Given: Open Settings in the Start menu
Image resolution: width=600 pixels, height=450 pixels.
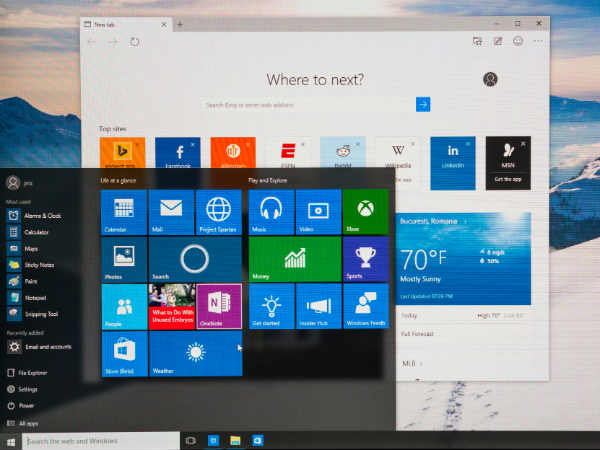Looking at the screenshot, I should tap(28, 389).
